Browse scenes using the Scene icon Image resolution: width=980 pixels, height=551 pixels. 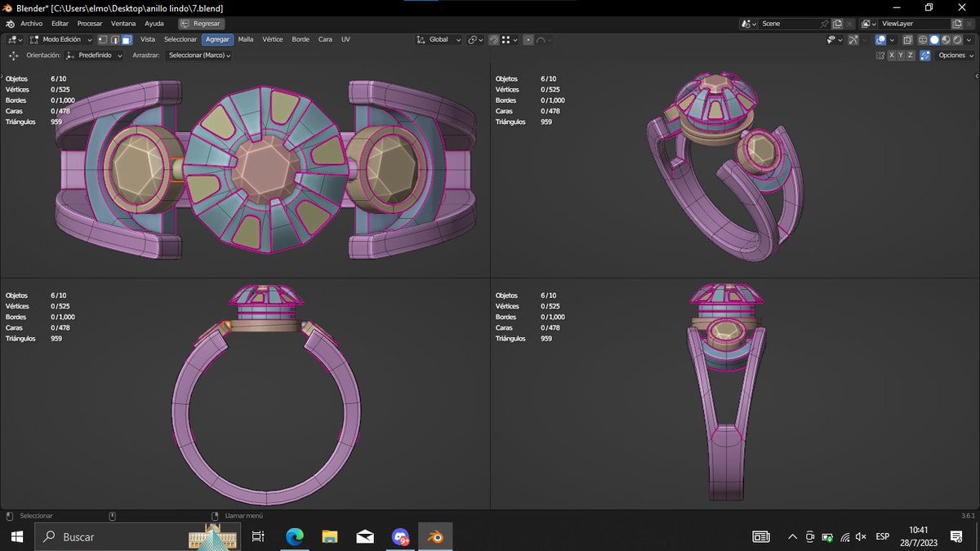coord(749,24)
